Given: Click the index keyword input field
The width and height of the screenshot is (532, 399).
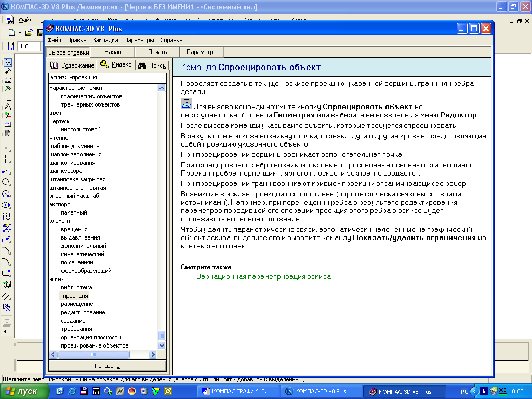Looking at the screenshot, I should [x=107, y=78].
